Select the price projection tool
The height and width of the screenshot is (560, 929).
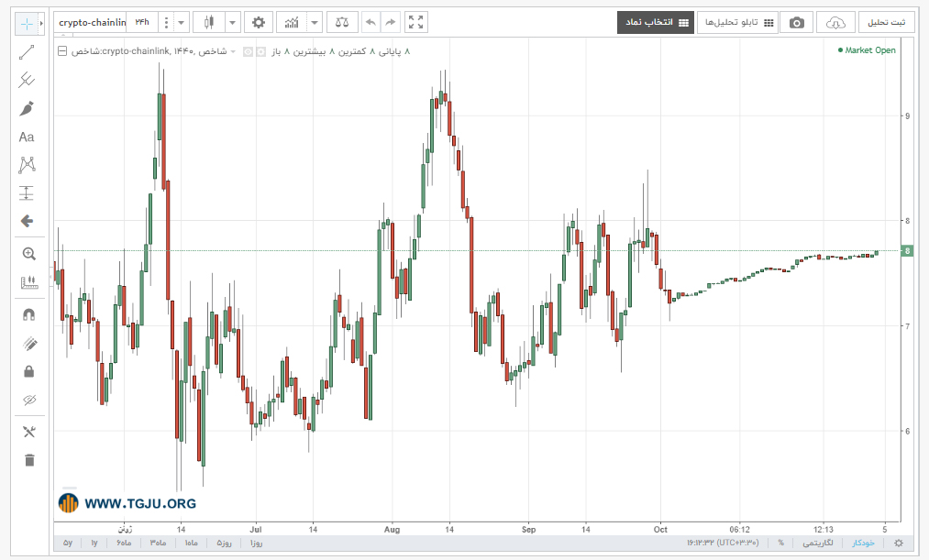point(27,193)
